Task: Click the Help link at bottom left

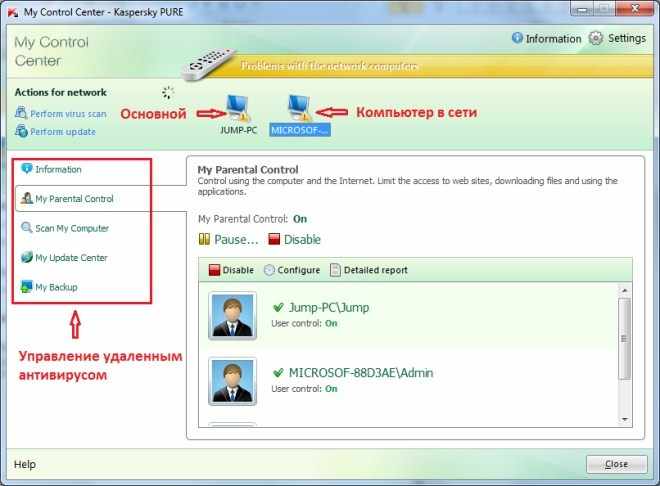Action: (x=25, y=464)
